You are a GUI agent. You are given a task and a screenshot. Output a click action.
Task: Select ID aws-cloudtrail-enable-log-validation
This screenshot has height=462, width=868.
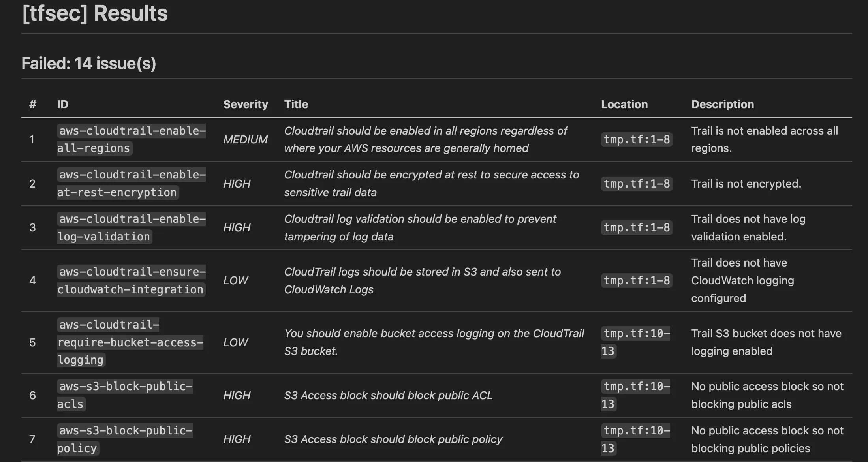132,227
